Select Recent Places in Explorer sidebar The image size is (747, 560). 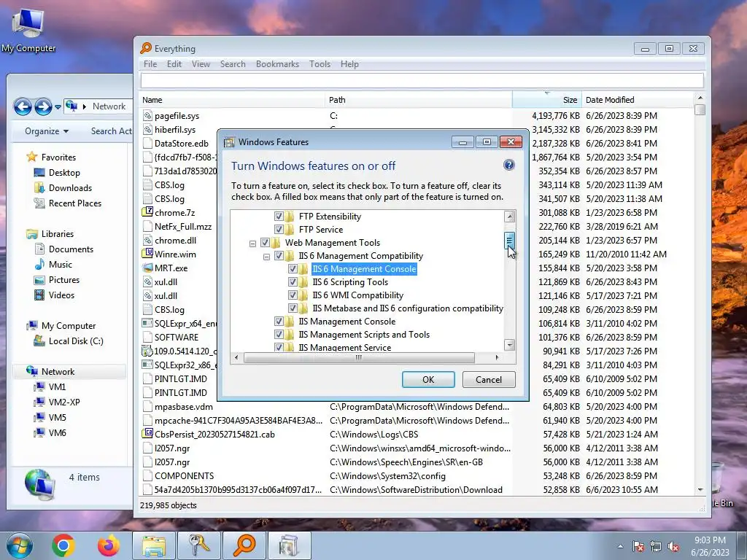click(x=75, y=203)
